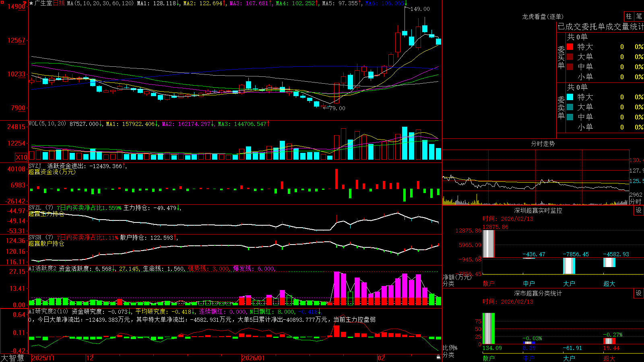Click the 大户 cyan bar in 深圳超赢实时监控

pyautogui.click(x=569, y=266)
